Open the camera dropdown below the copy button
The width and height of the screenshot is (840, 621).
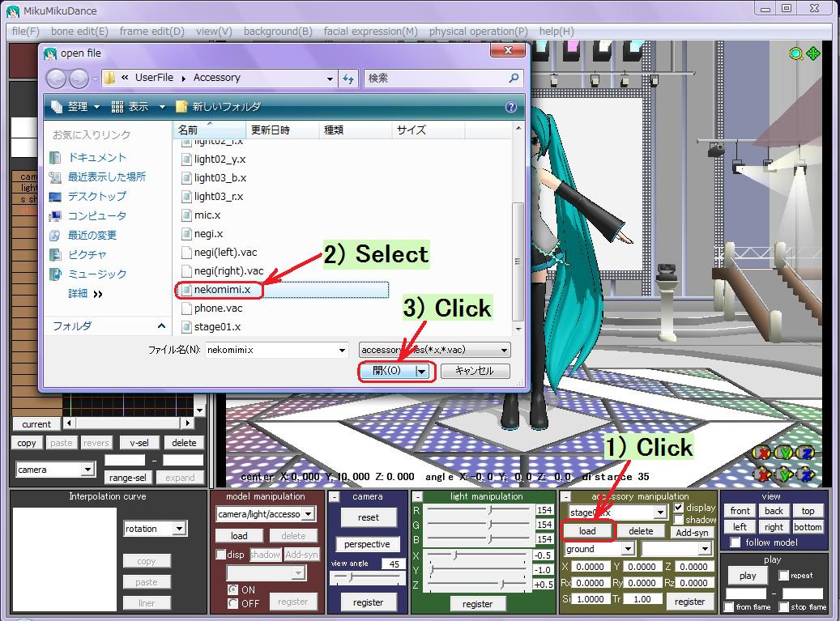(87, 470)
